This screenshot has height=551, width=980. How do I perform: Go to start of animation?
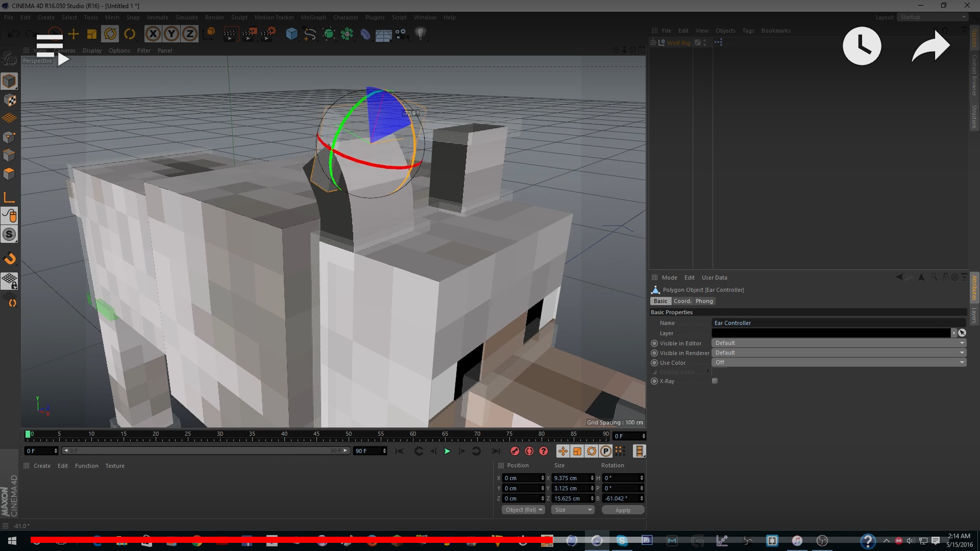click(x=400, y=451)
